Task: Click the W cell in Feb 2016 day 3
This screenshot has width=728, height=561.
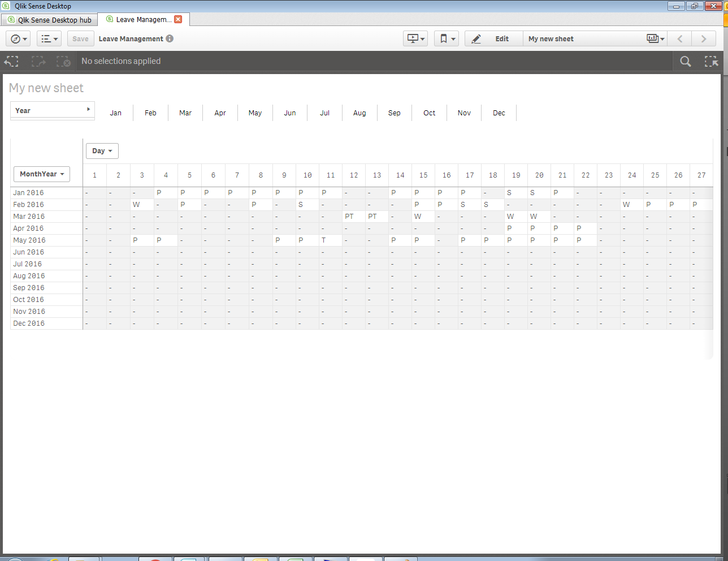Action: (142, 205)
